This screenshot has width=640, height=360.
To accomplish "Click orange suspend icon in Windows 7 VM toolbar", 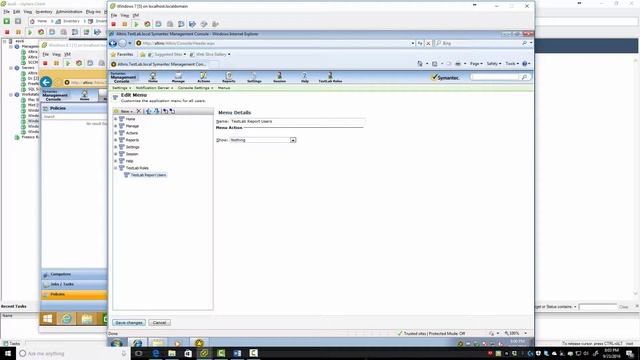I will coord(125,24).
